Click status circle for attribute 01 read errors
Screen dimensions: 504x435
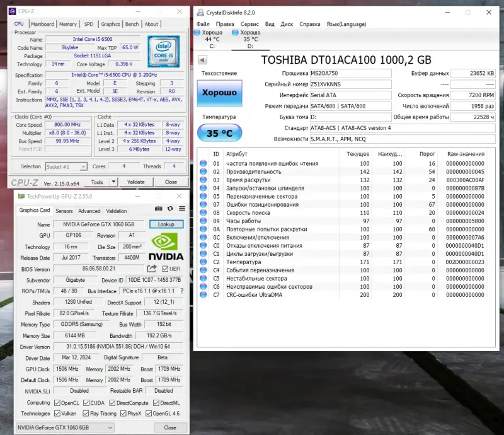click(x=203, y=163)
